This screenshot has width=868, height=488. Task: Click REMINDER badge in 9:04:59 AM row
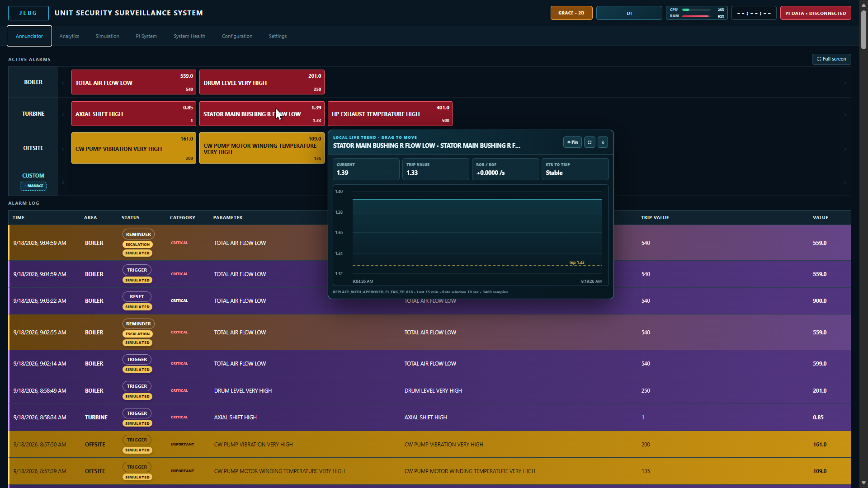pos(138,234)
